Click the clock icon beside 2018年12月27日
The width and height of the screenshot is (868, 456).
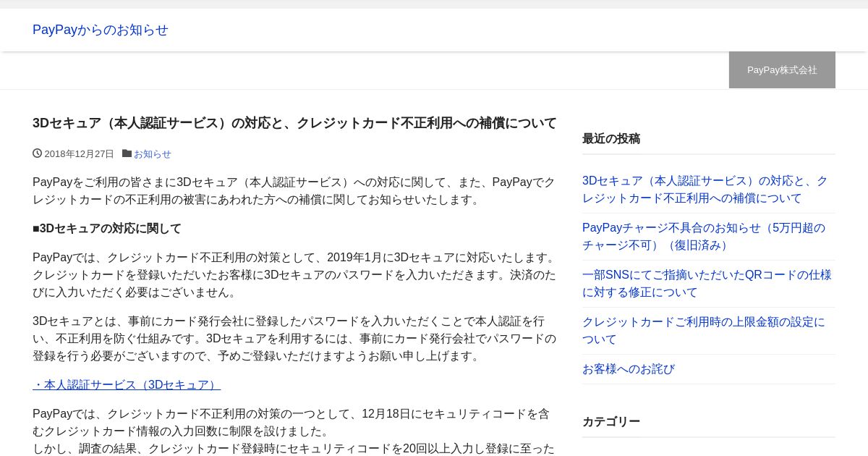(37, 153)
